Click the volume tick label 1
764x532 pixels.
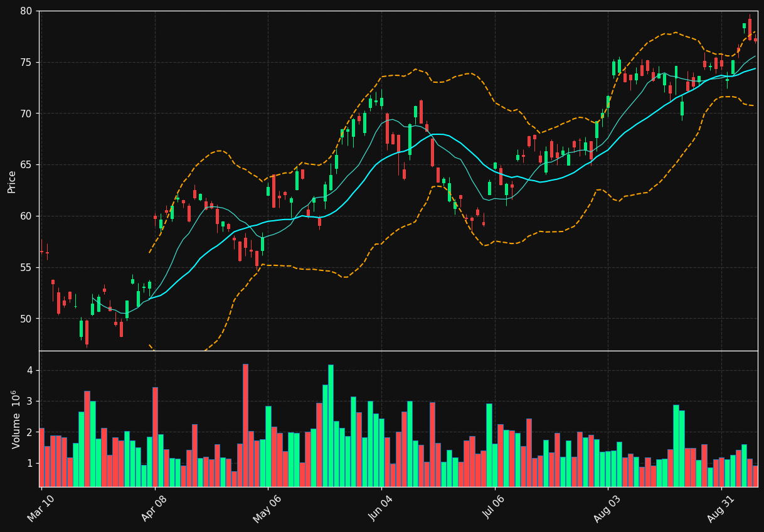(x=29, y=464)
